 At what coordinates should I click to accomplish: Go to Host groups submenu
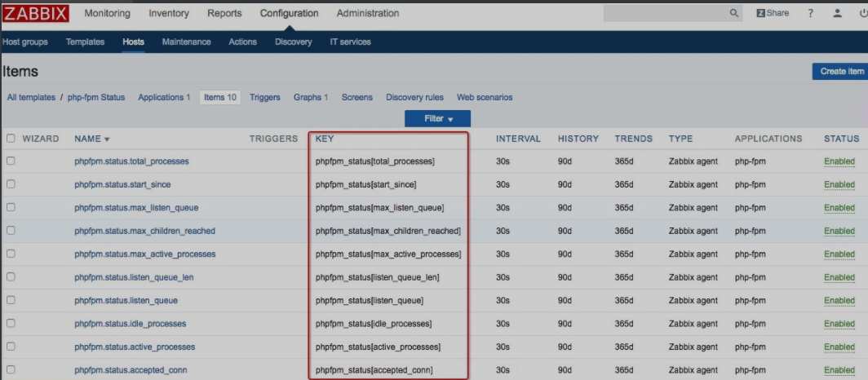coord(25,42)
